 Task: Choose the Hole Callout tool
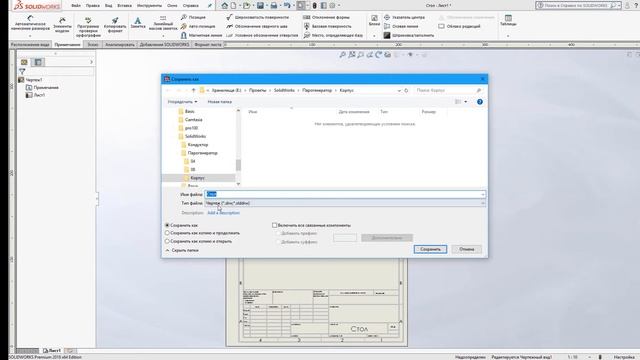click(262, 36)
